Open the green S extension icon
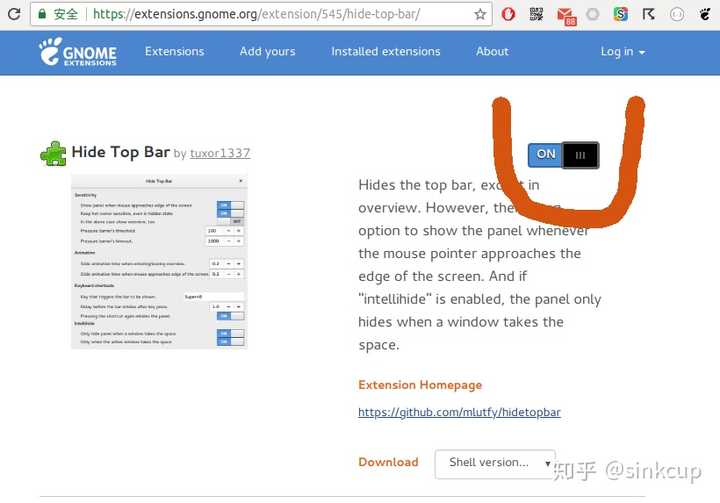Screen dimensions: 720x503 [x=620, y=15]
